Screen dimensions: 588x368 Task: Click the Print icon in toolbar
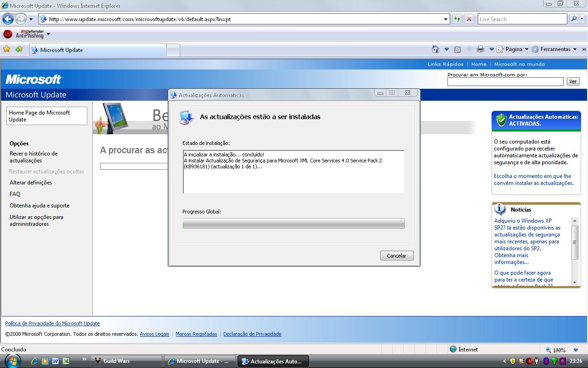coord(481,49)
